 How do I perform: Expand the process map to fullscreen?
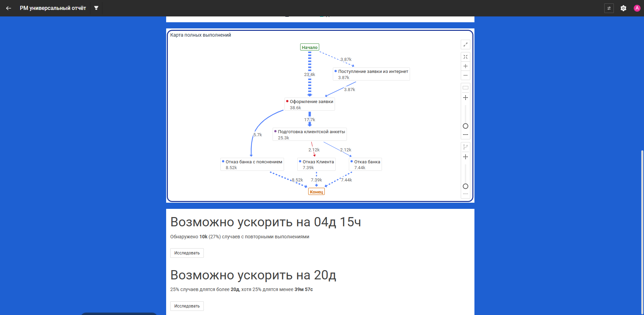point(466,45)
